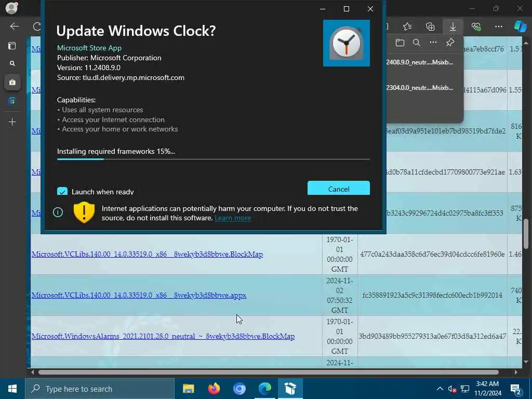Click the yellow warning shield icon
Image resolution: width=532 pixels, height=399 pixels.
(x=84, y=212)
